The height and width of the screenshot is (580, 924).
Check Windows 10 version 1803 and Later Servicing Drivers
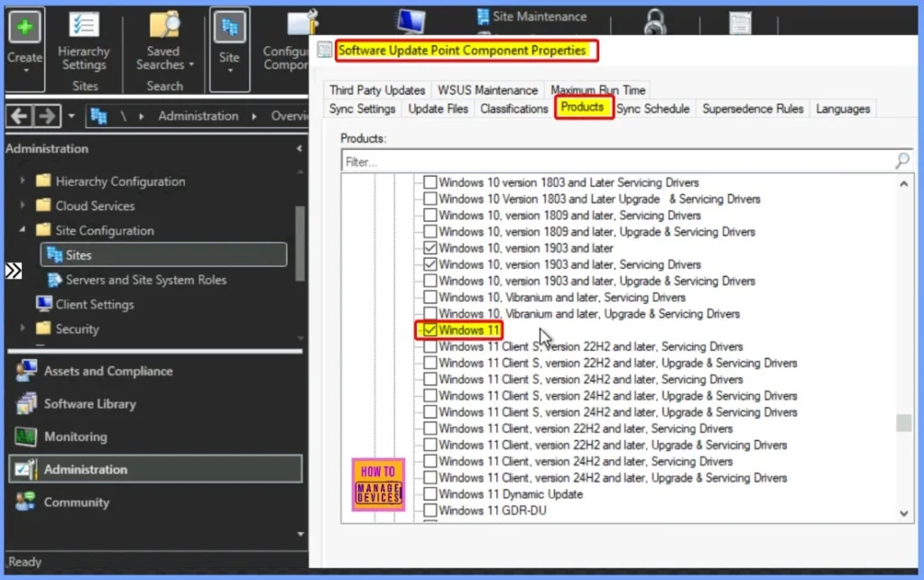(430, 182)
